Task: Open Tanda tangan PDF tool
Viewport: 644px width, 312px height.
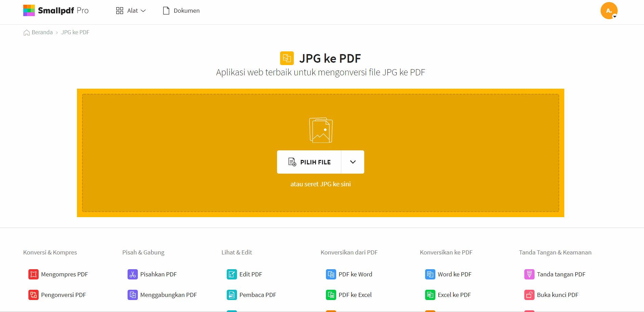Action: click(561, 274)
